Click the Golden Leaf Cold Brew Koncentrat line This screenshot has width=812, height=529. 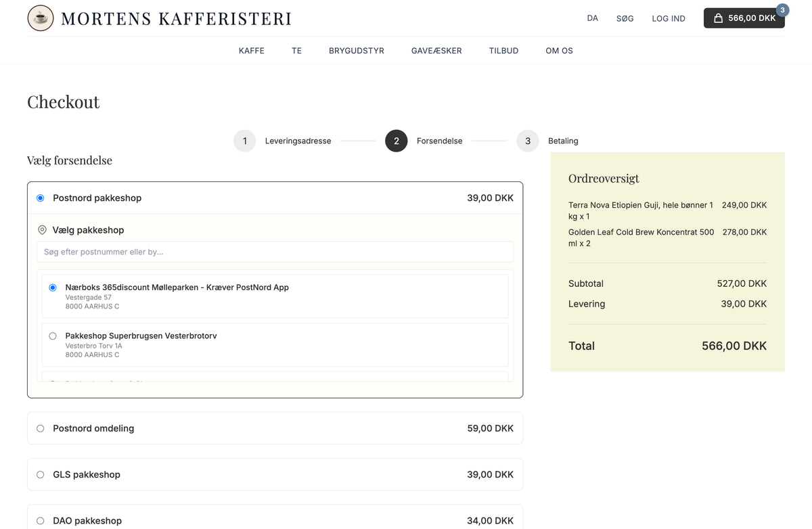click(x=667, y=237)
